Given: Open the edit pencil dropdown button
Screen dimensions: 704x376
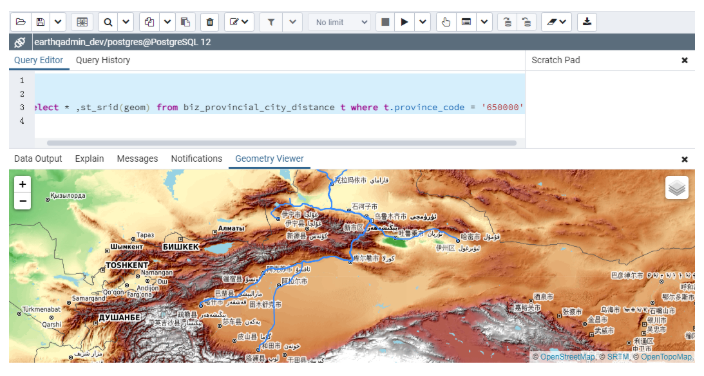Looking at the screenshot, I should click(239, 22).
